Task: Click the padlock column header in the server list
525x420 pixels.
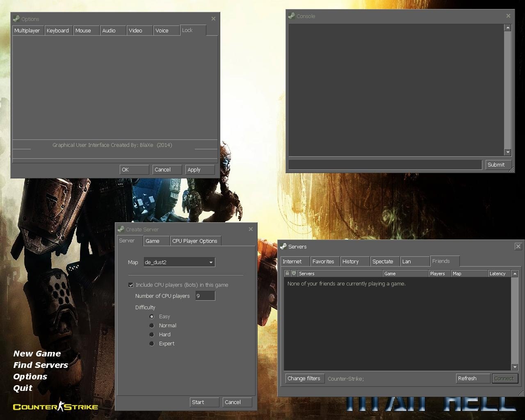Action: [288, 273]
